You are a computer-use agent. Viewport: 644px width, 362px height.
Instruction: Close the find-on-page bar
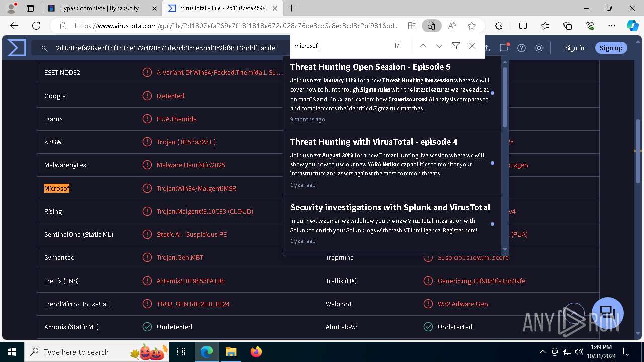coord(472,46)
